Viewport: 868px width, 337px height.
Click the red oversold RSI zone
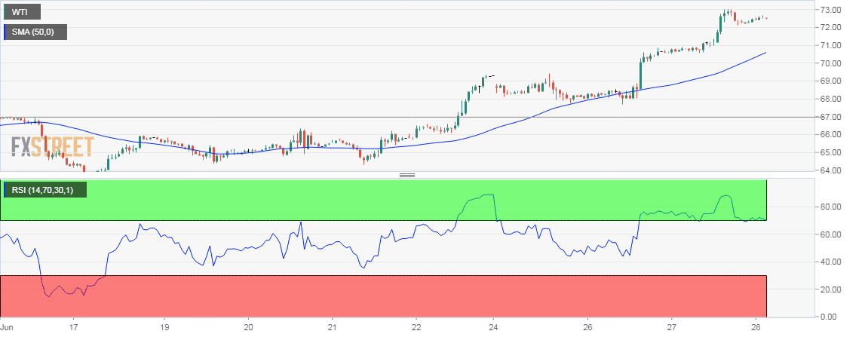tap(377, 296)
